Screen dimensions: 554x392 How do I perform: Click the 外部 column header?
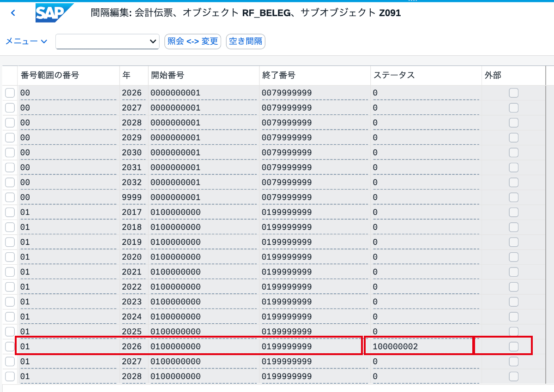pos(513,76)
